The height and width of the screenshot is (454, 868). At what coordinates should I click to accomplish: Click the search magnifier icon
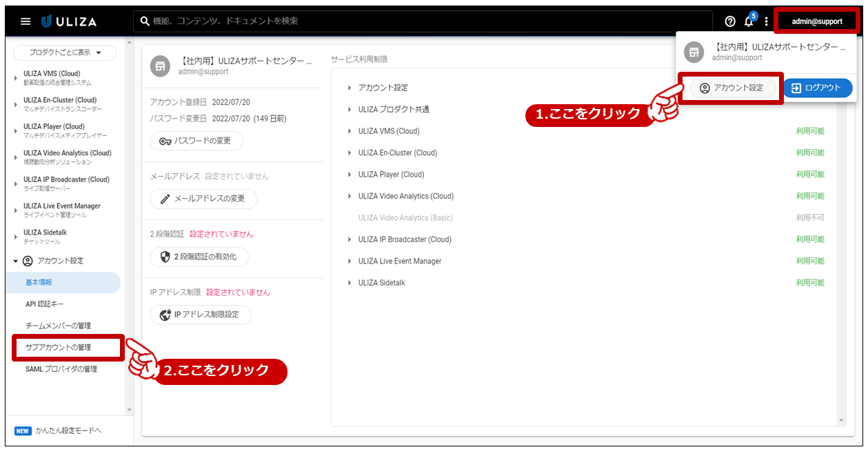(x=145, y=21)
